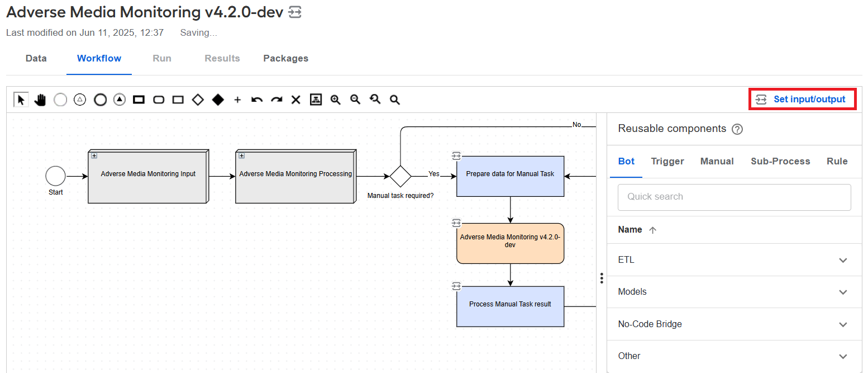Screen dimensions: 868x373
Task: Open the Run tab
Action: click(162, 58)
